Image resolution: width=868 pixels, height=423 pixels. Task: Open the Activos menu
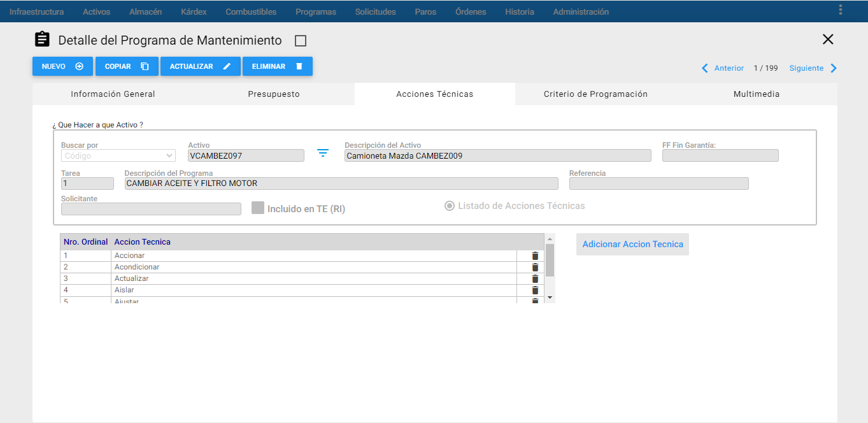pos(97,11)
